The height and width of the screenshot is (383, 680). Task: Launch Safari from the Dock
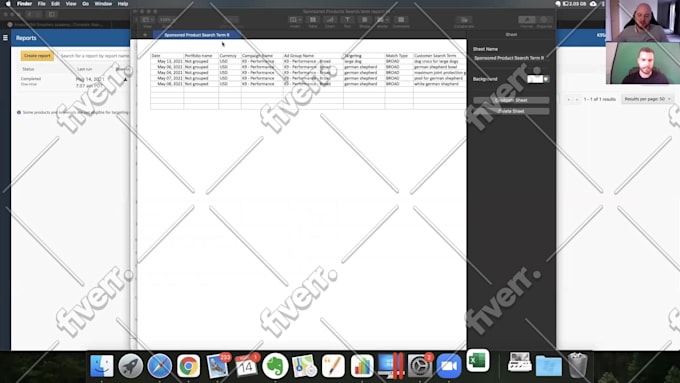[x=160, y=366]
